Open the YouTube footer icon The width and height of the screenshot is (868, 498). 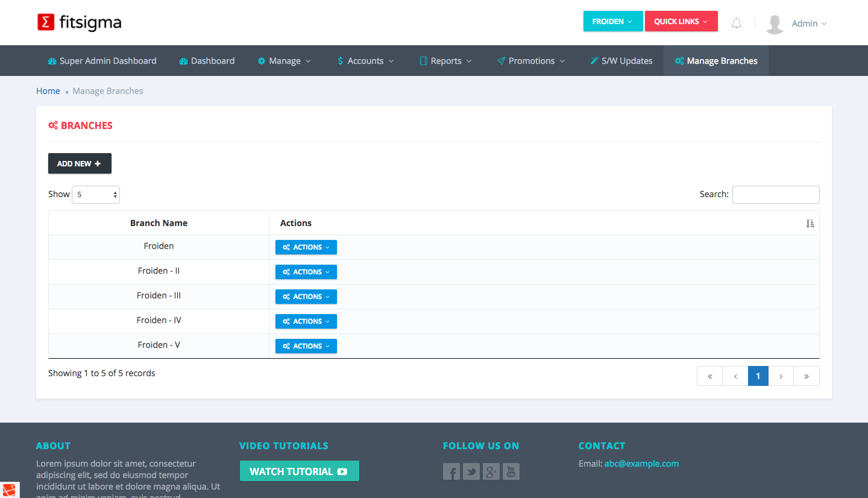pos(511,471)
